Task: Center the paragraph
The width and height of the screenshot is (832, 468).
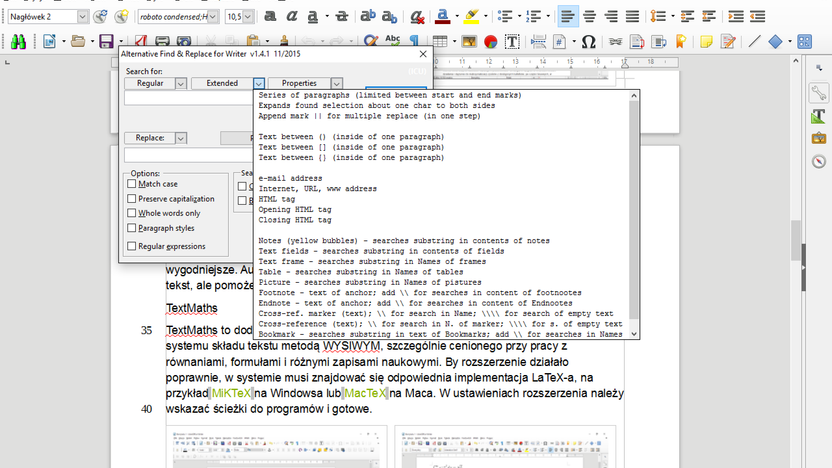Action: (589, 16)
